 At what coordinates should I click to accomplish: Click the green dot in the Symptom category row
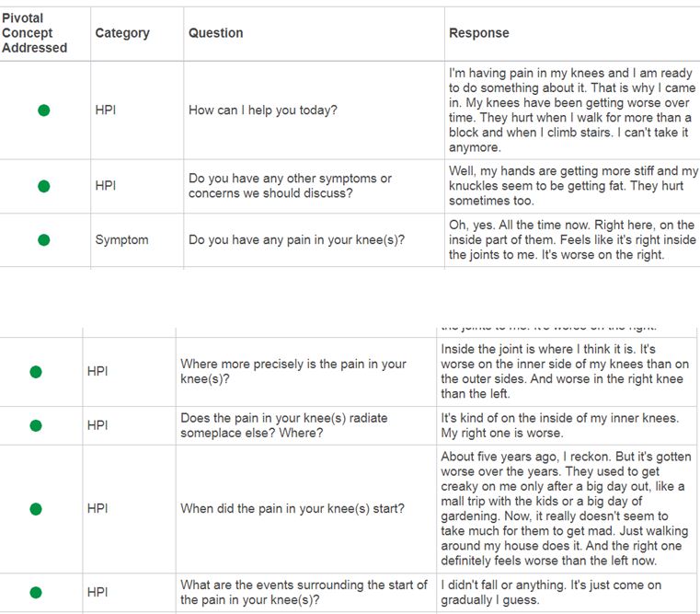pyautogui.click(x=43, y=240)
